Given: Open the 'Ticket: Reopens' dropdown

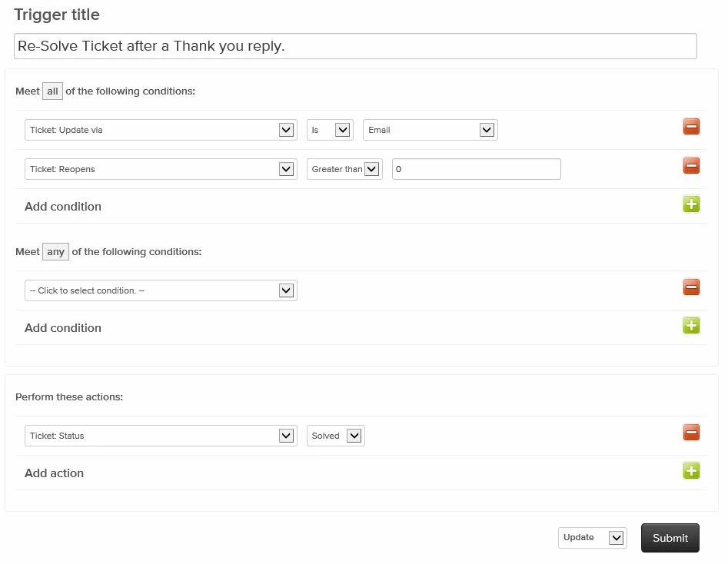Looking at the screenshot, I should (x=161, y=169).
